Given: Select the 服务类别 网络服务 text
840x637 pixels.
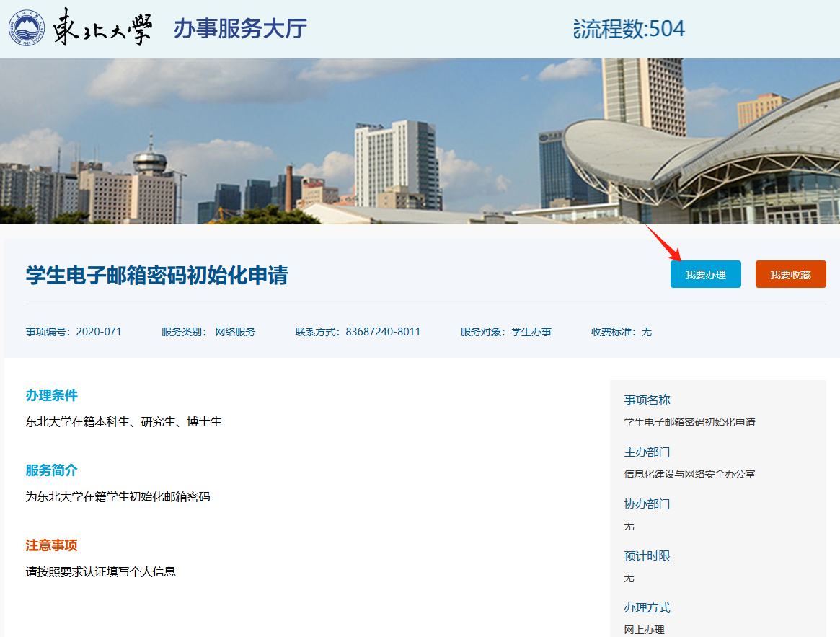Looking at the screenshot, I should pyautogui.click(x=208, y=332).
